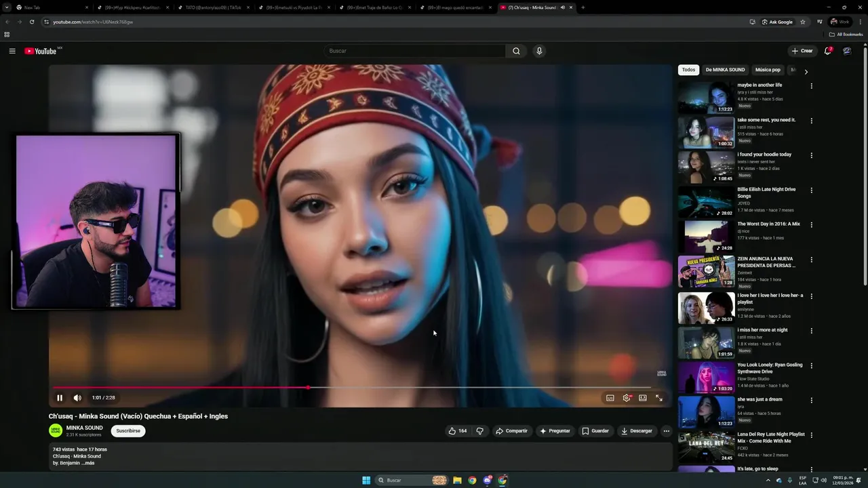Click the Ask Google button
Image resolution: width=868 pixels, height=488 pixels.
pos(777,22)
